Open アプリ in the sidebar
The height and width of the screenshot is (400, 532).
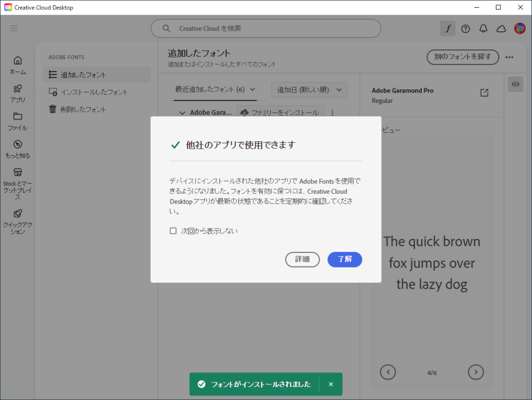tap(18, 94)
